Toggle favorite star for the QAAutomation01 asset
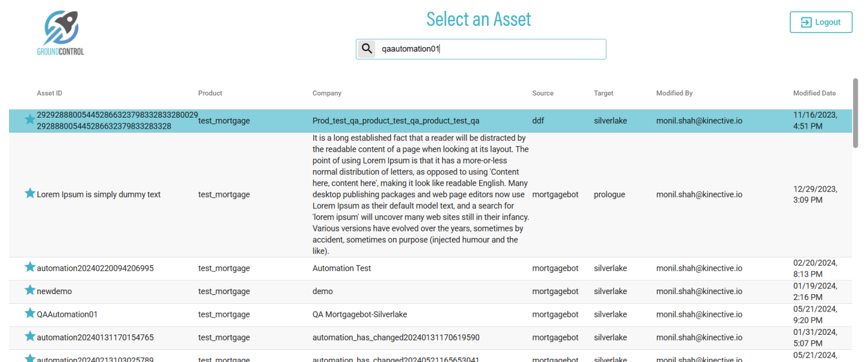The width and height of the screenshot is (868, 362). coord(30,314)
